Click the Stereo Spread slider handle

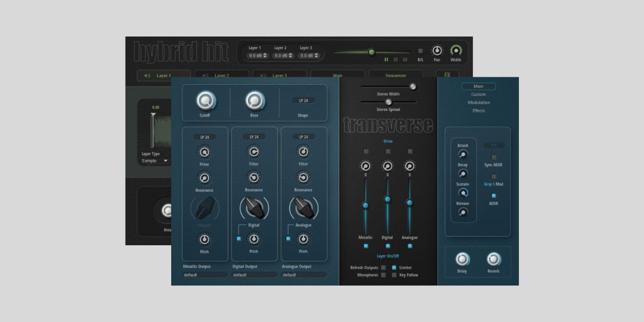click(x=389, y=101)
